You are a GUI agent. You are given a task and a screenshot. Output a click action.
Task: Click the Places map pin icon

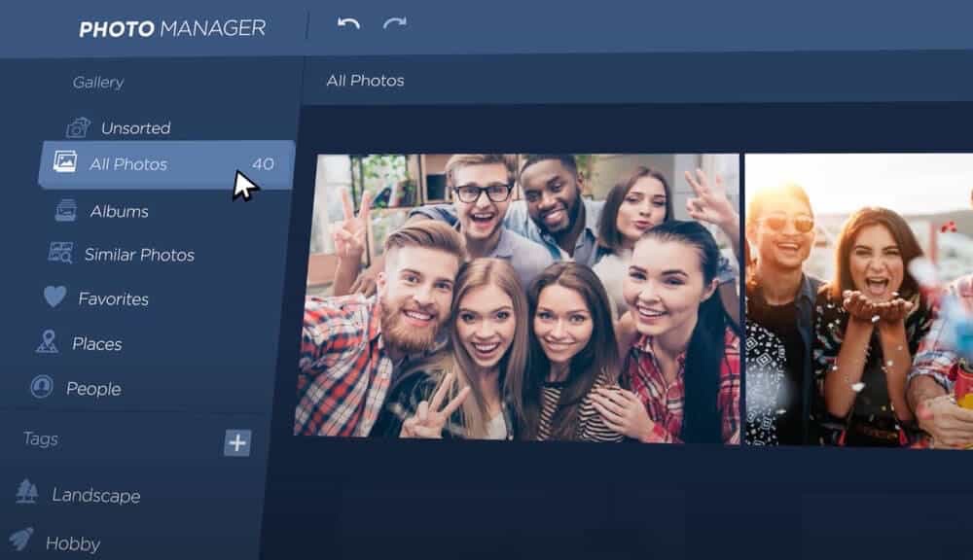47,342
